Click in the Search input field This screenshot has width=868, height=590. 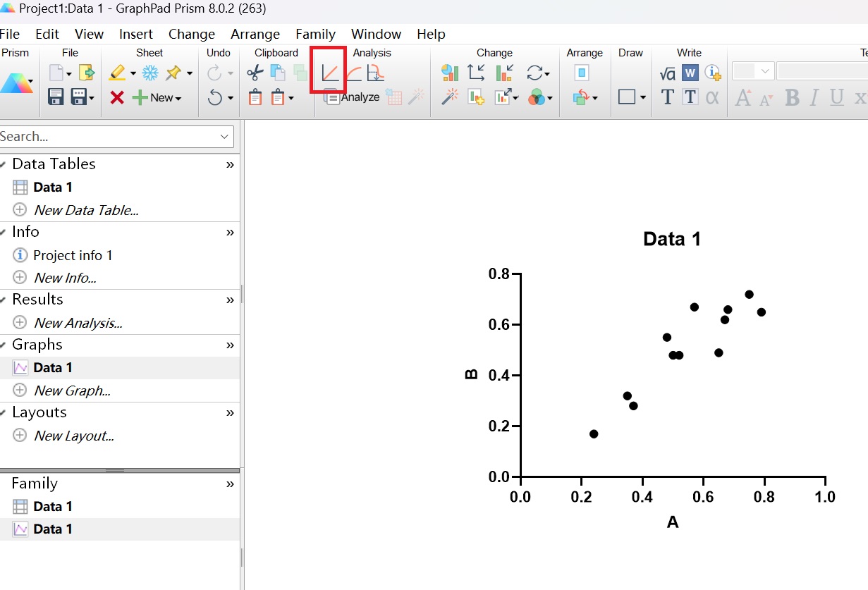click(106, 137)
